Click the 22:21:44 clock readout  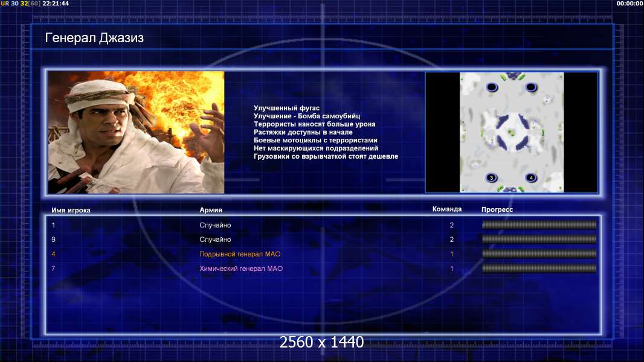tap(56, 3)
